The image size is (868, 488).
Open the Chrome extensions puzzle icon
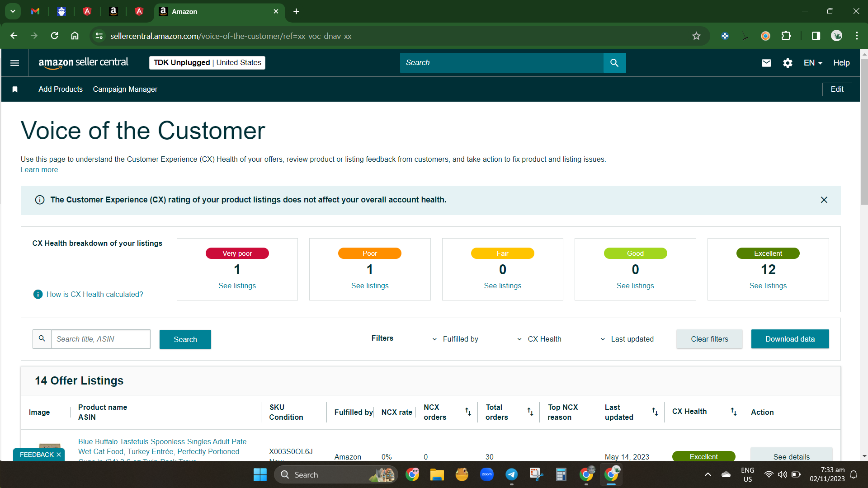pyautogui.click(x=787, y=36)
